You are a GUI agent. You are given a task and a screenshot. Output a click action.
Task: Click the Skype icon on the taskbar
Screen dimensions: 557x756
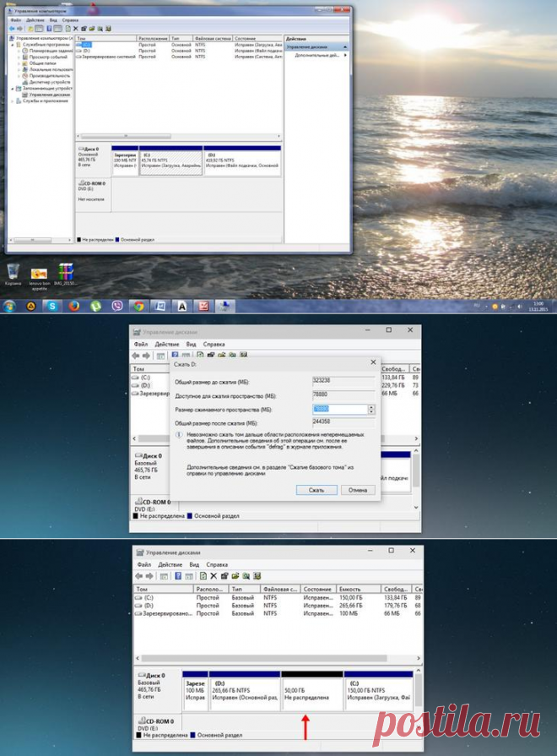coord(52,306)
